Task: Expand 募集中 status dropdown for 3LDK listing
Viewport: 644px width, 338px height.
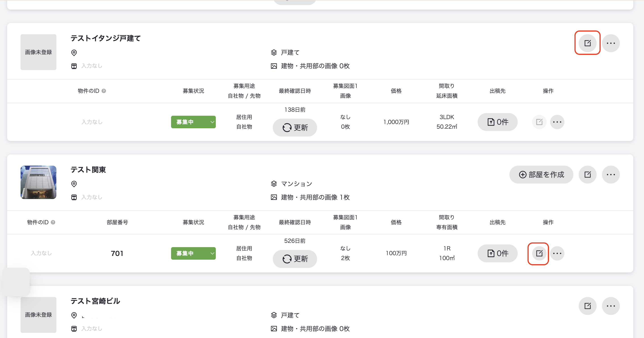Action: pyautogui.click(x=193, y=122)
